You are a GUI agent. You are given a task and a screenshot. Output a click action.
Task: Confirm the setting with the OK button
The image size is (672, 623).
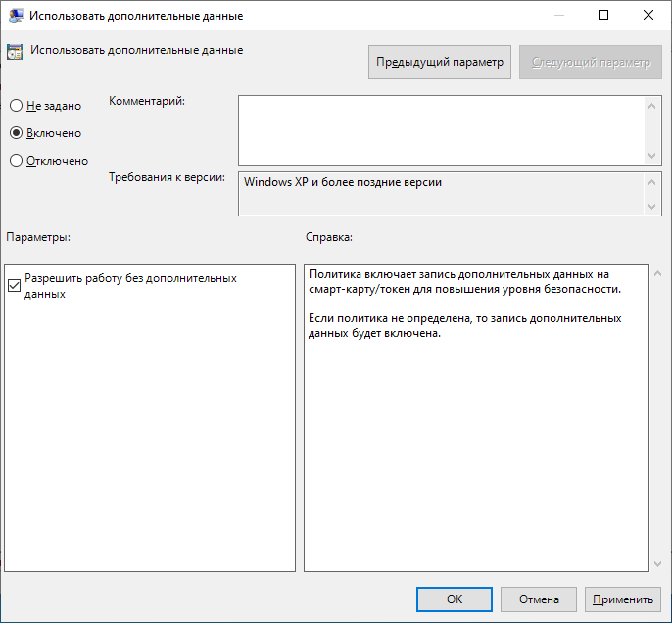pos(455,599)
